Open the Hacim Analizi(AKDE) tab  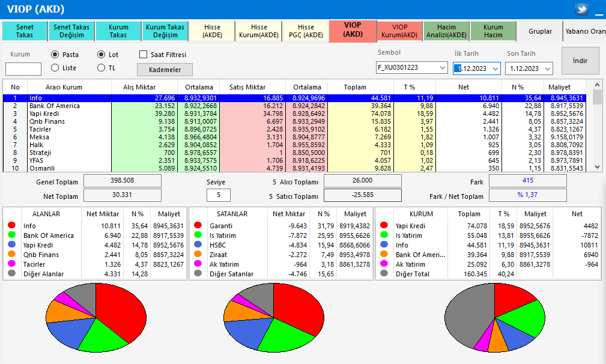446,31
